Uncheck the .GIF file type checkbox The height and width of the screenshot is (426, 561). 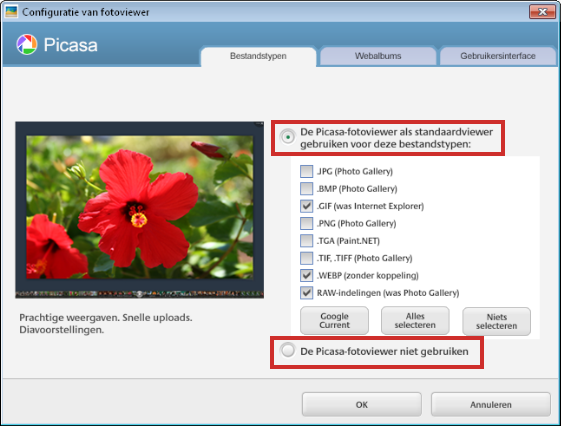[x=306, y=206]
